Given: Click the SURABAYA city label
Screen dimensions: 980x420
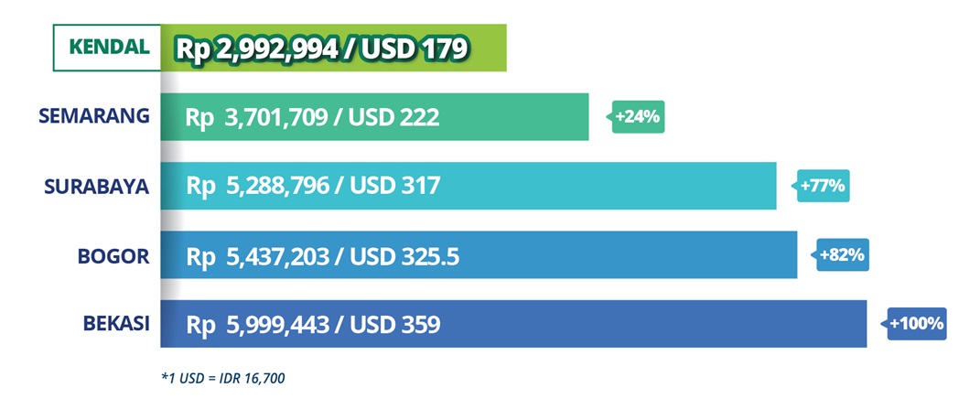Looking at the screenshot, I should coord(96,186).
